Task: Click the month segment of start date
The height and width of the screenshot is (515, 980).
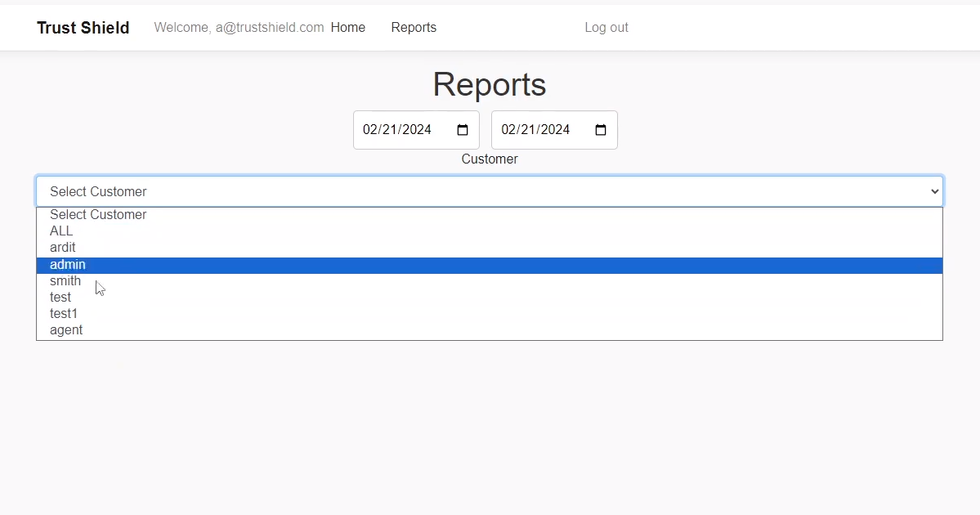Action: point(370,130)
